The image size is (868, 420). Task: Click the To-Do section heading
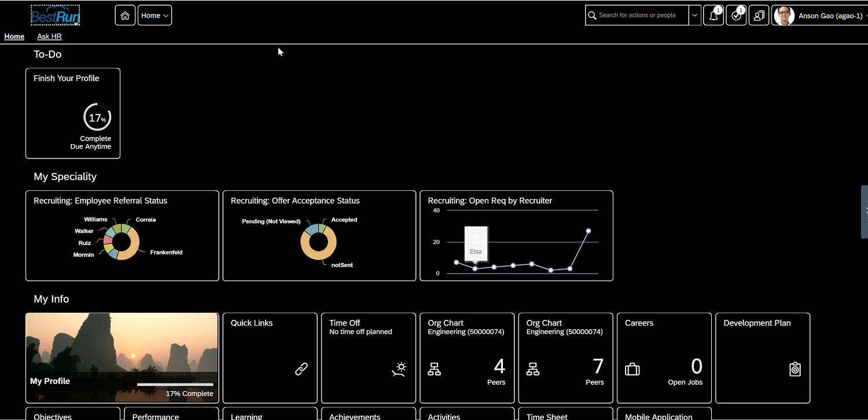47,54
